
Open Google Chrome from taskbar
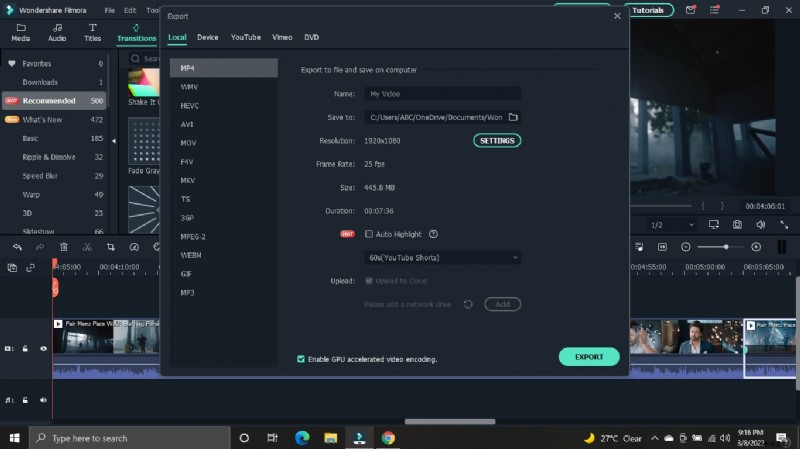[x=388, y=438]
